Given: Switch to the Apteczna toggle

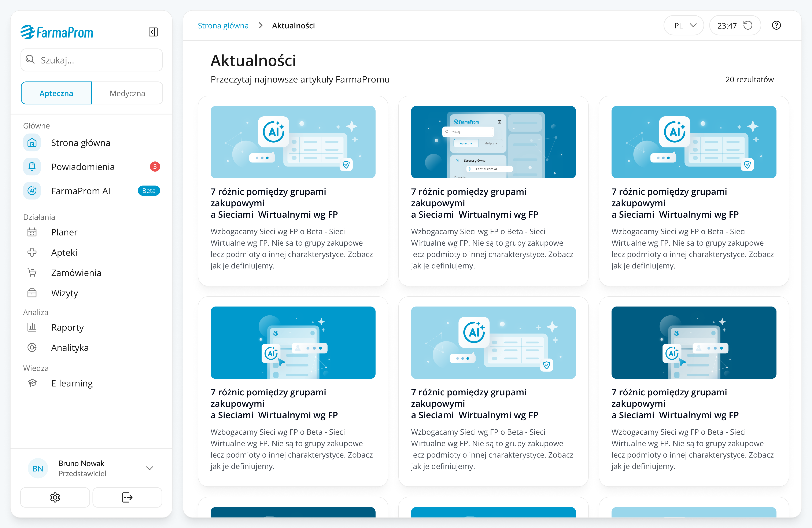Looking at the screenshot, I should point(56,93).
